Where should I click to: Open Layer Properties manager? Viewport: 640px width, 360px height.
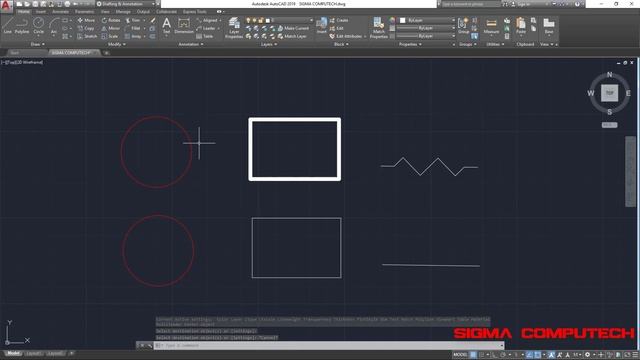coord(234,28)
